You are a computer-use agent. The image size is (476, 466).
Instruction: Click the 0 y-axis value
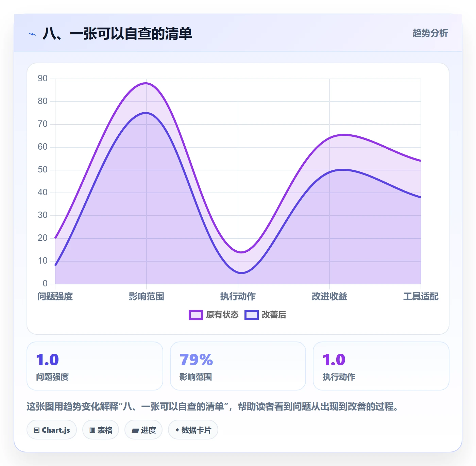tap(45, 284)
